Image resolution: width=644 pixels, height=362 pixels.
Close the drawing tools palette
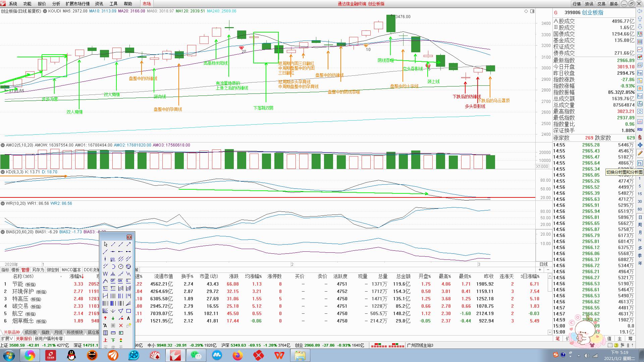point(129,237)
